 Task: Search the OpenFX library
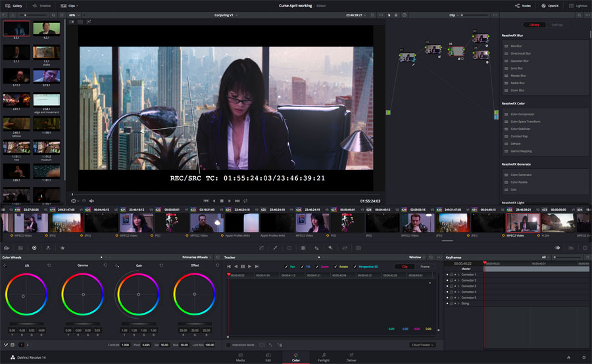point(579,15)
